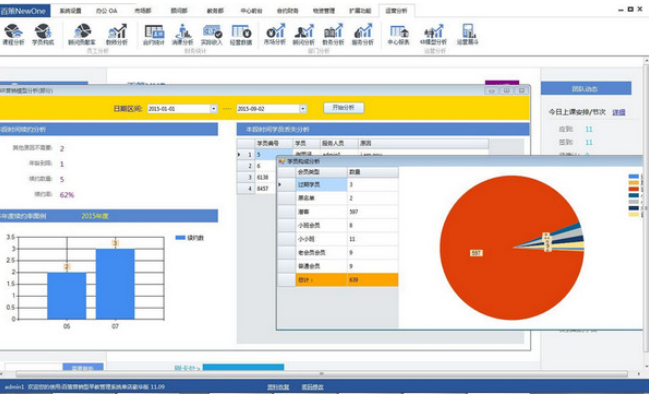Click the 开始分析 start analysis button
This screenshot has height=395, width=649.
pos(344,108)
